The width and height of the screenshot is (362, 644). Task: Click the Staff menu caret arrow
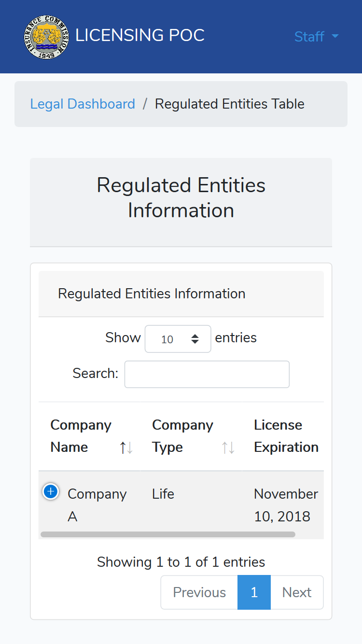pos(335,37)
